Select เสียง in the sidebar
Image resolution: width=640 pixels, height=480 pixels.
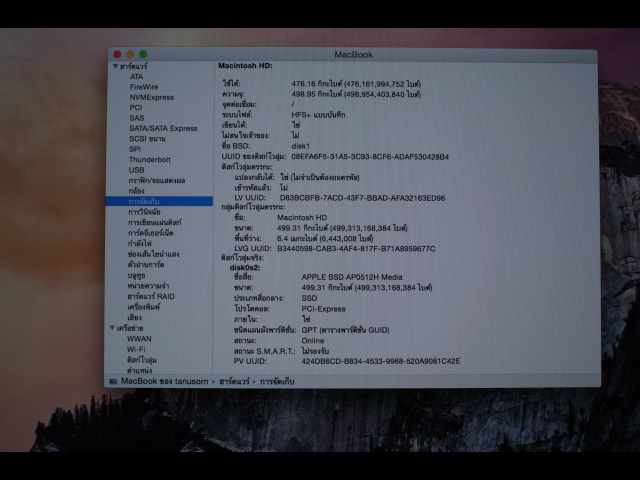tap(135, 318)
